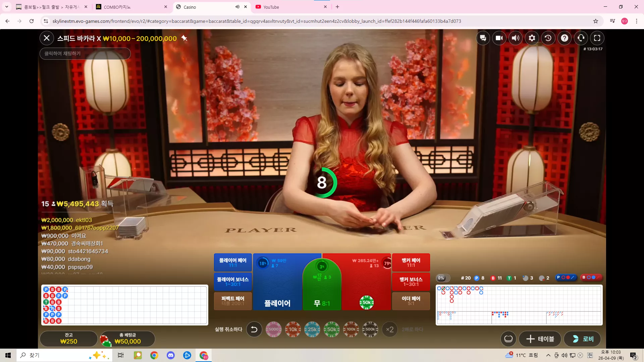Bet on 뱅커 보너스 1~30:1
Viewport: 644px width, 362px height.
pos(411,282)
